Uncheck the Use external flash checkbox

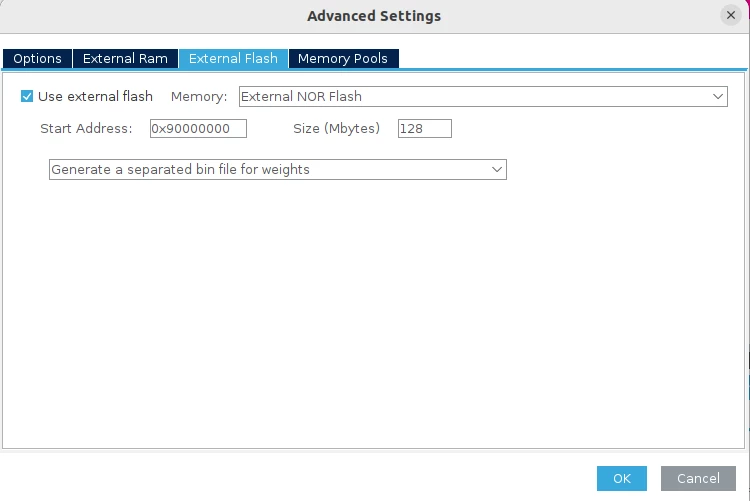tap(27, 96)
